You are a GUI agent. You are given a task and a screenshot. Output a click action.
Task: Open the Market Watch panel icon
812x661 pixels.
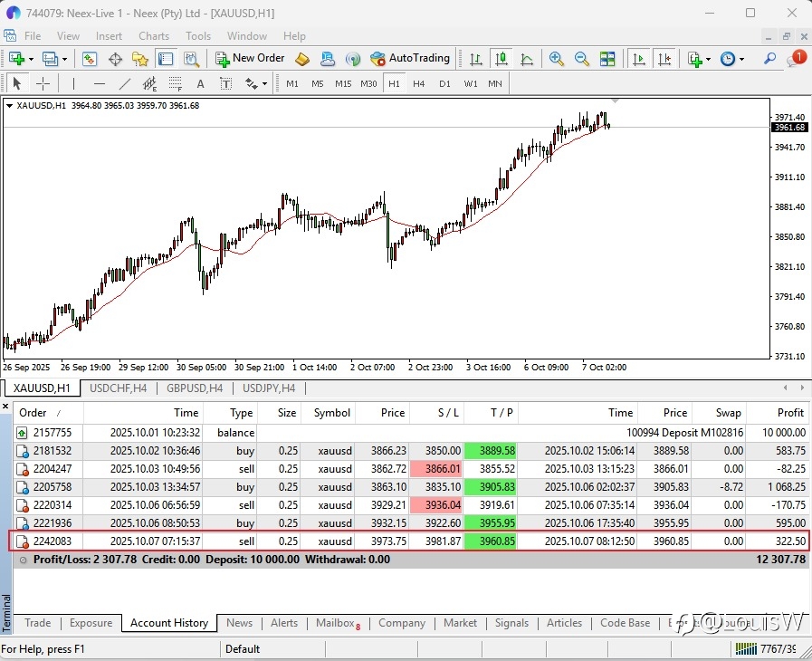pyautogui.click(x=90, y=59)
